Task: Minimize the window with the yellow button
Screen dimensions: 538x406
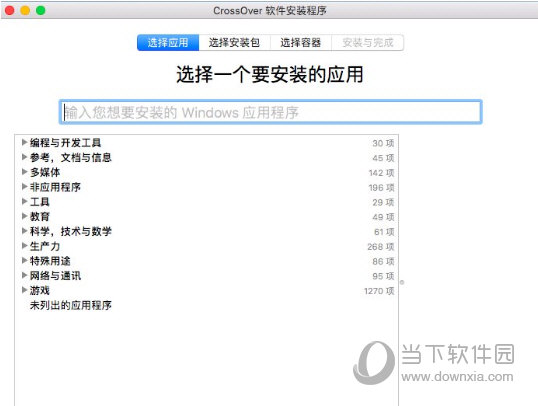Action: pos(25,10)
